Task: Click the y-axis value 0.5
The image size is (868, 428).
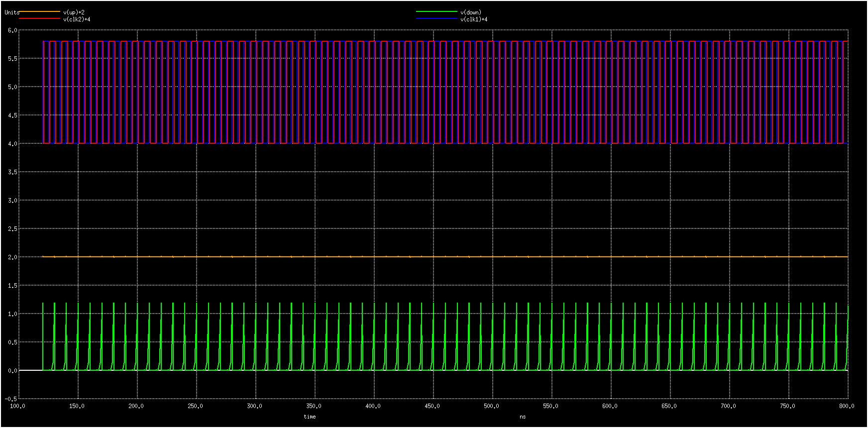Action: pos(12,342)
